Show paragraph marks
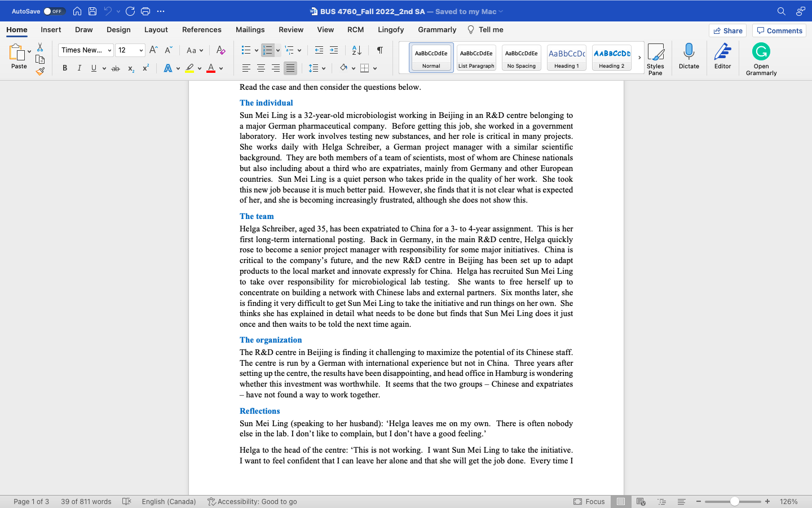The height and width of the screenshot is (508, 812). 379,50
